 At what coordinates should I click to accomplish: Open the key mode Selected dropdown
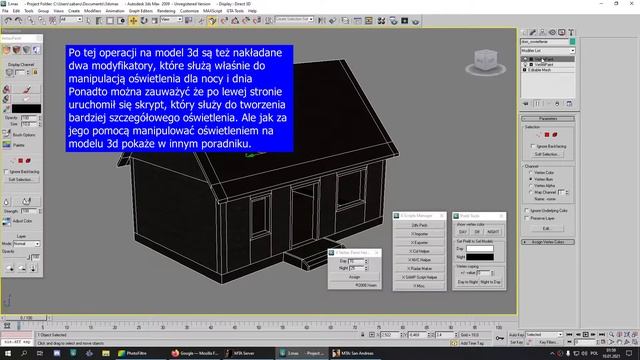coord(544,335)
